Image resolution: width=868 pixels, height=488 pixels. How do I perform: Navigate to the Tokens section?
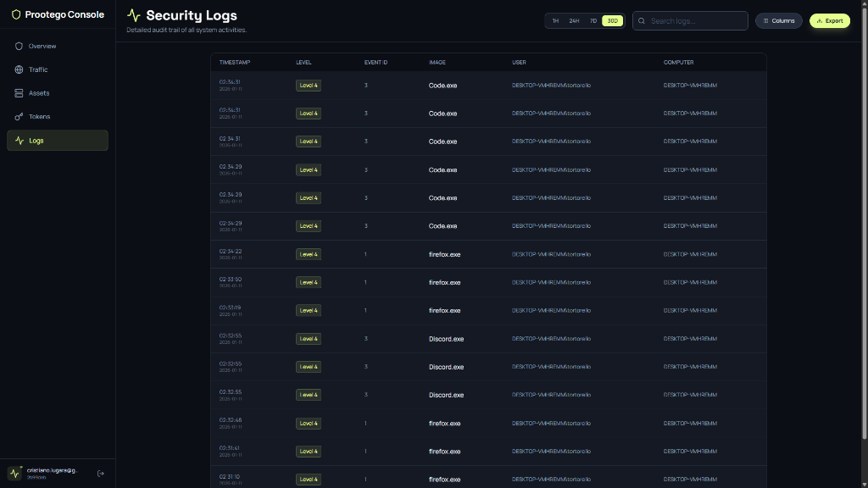(37, 116)
